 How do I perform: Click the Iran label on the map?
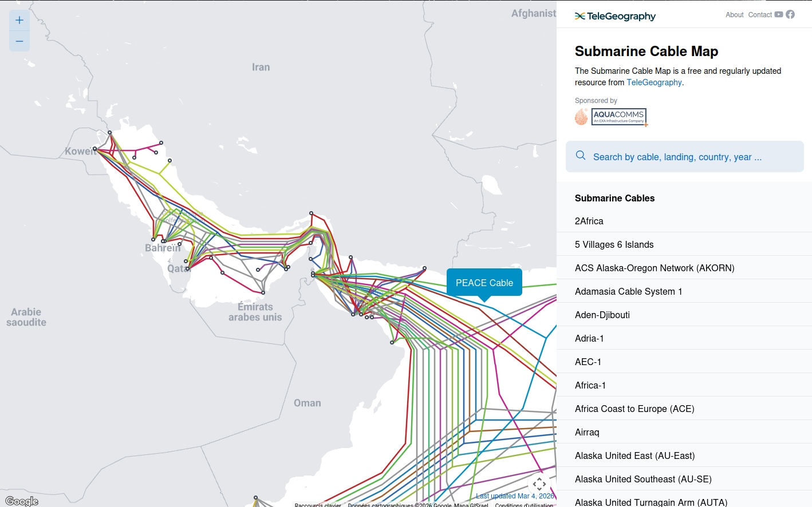(261, 67)
